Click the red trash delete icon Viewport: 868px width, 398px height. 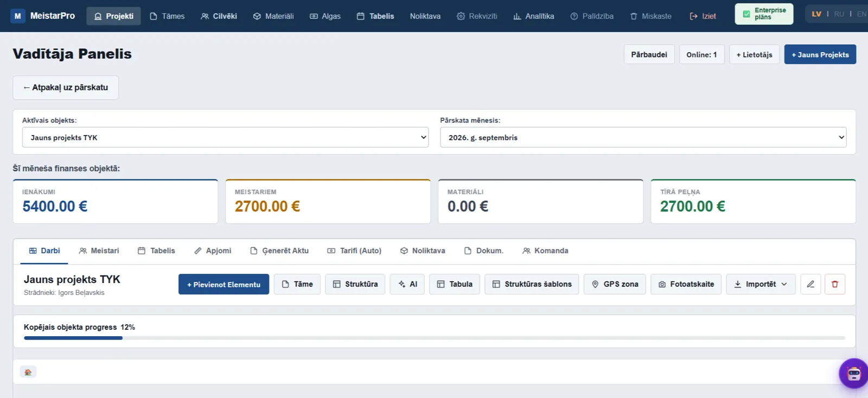click(835, 284)
